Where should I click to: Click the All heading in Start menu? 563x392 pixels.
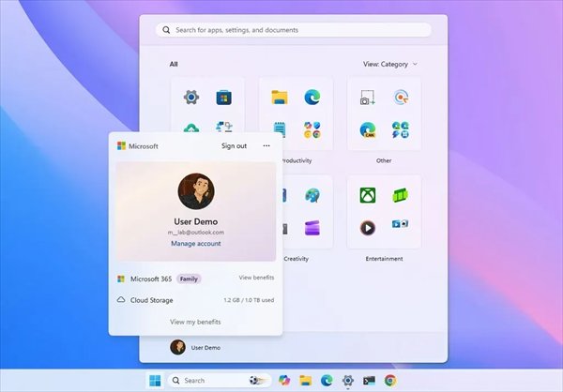tap(174, 65)
